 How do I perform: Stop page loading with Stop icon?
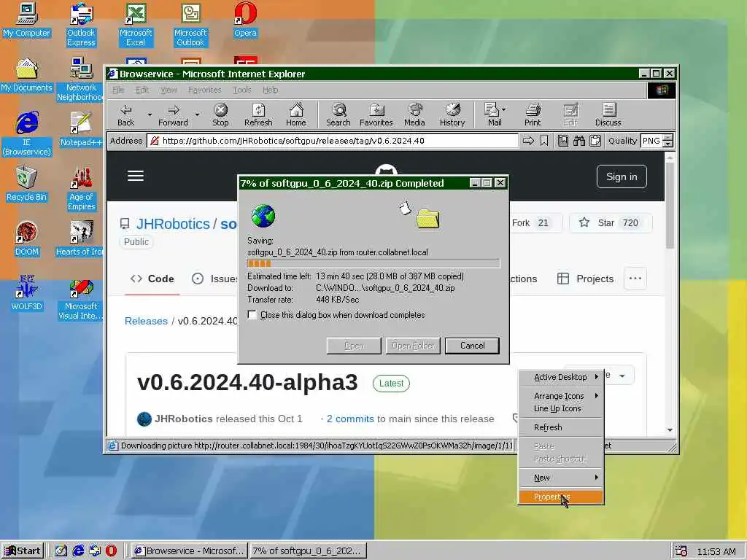click(x=220, y=114)
